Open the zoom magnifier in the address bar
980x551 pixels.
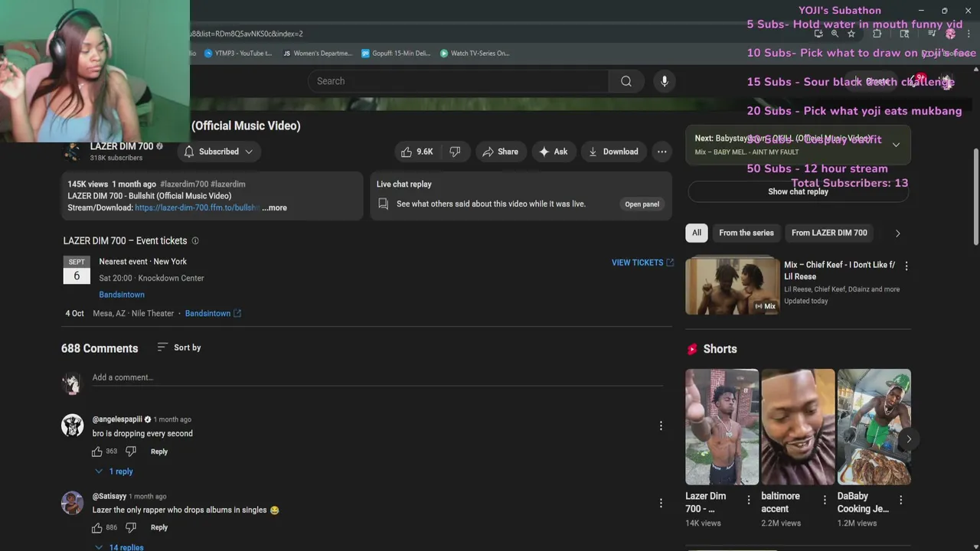835,34
